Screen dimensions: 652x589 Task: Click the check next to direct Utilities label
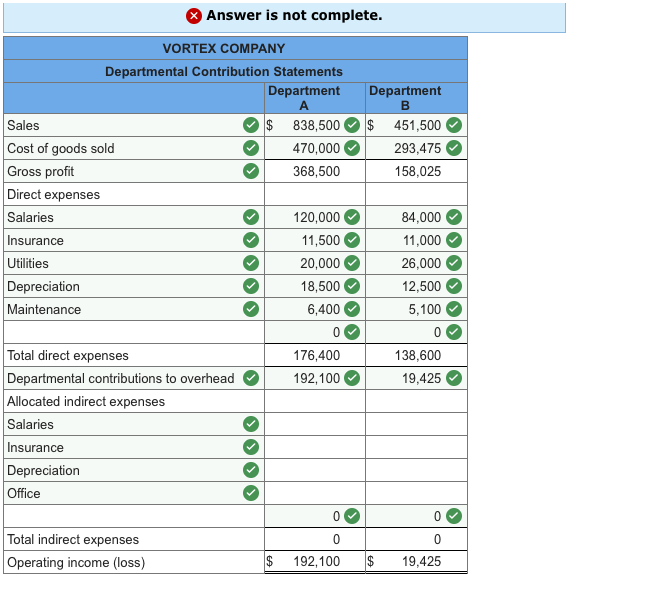(x=251, y=263)
